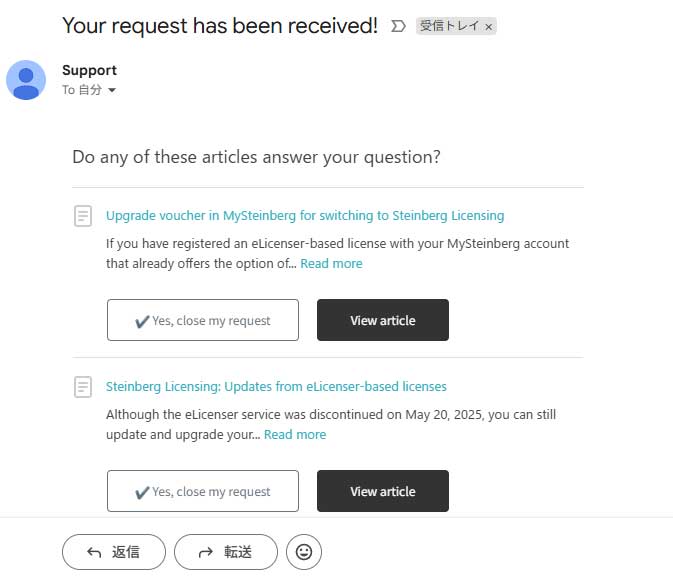Remove the 受信トレイ label with its x

tap(488, 28)
